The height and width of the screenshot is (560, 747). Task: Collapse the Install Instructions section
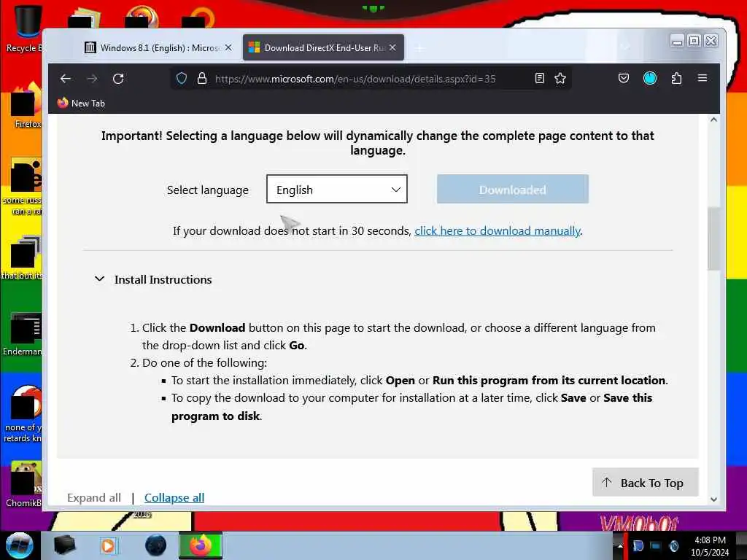pos(153,279)
